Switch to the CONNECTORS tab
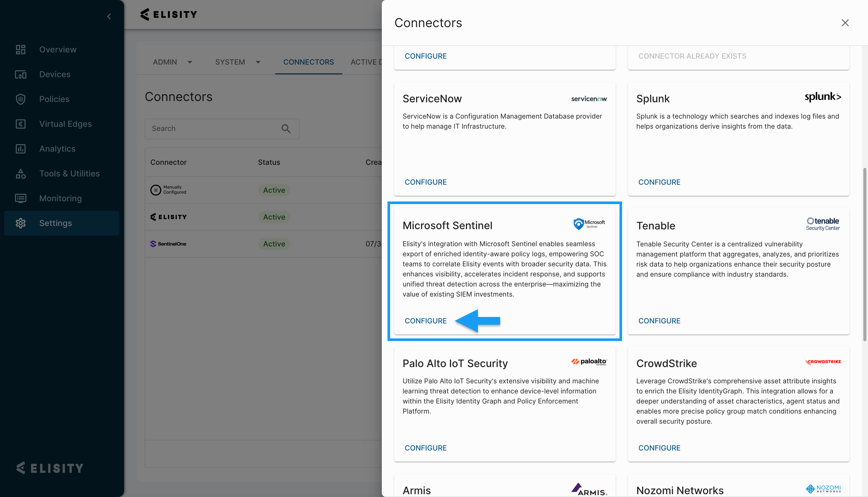Viewport: 868px width, 497px height. pos(308,62)
